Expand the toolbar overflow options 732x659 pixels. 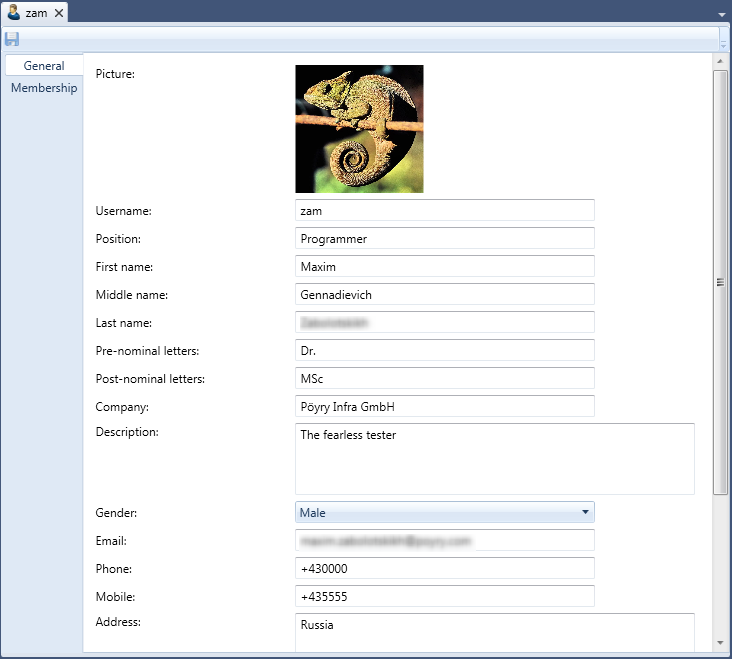pos(724,42)
